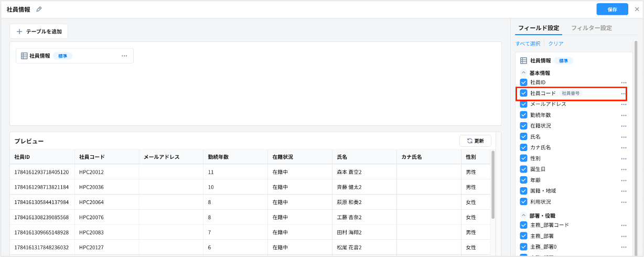Switch to the フィルター設定 tab
Image resolution: width=644 pixels, height=257 pixels.
pos(591,28)
